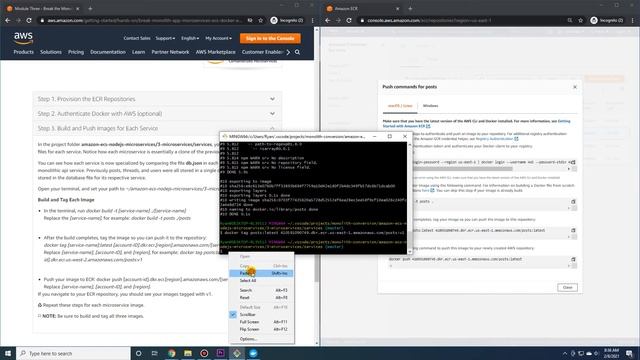Click AWS Marketplace in the AWS navigation
The image size is (640, 360).
click(216, 52)
